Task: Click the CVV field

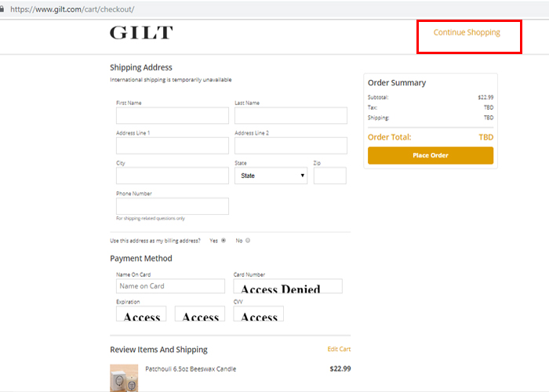Action: pyautogui.click(x=258, y=314)
